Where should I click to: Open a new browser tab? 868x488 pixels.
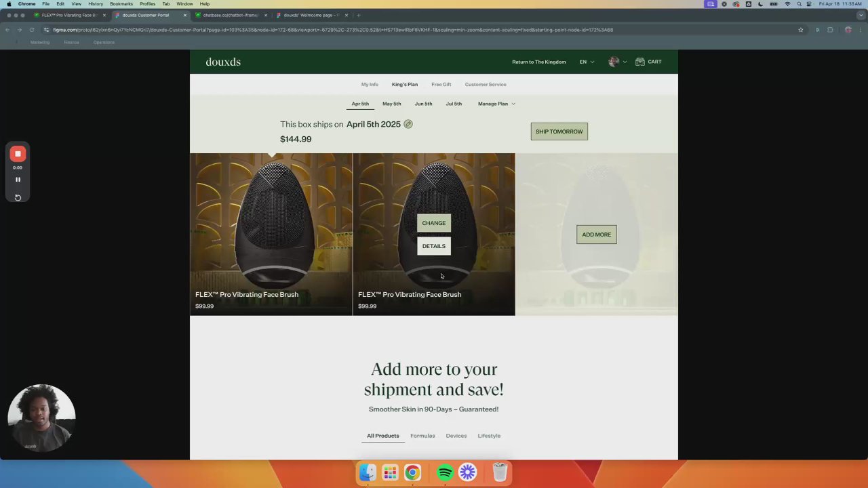359,15
